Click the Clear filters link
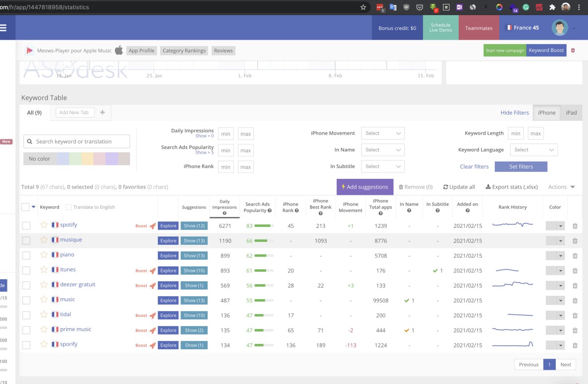 point(474,167)
